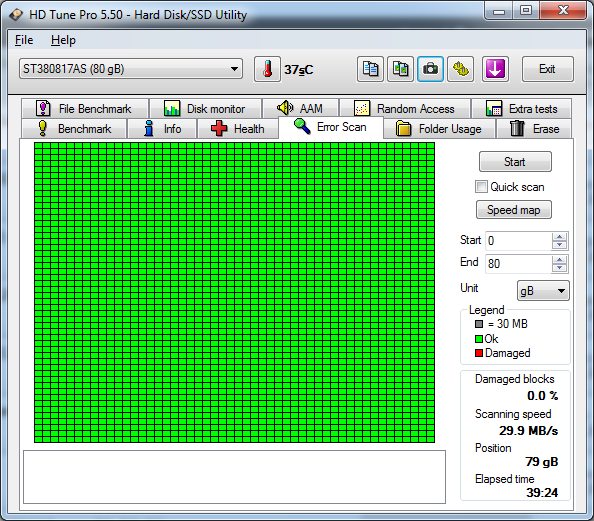Screen dimensions: 594x521
Task: Click the thermometer temperature icon
Action: [267, 69]
